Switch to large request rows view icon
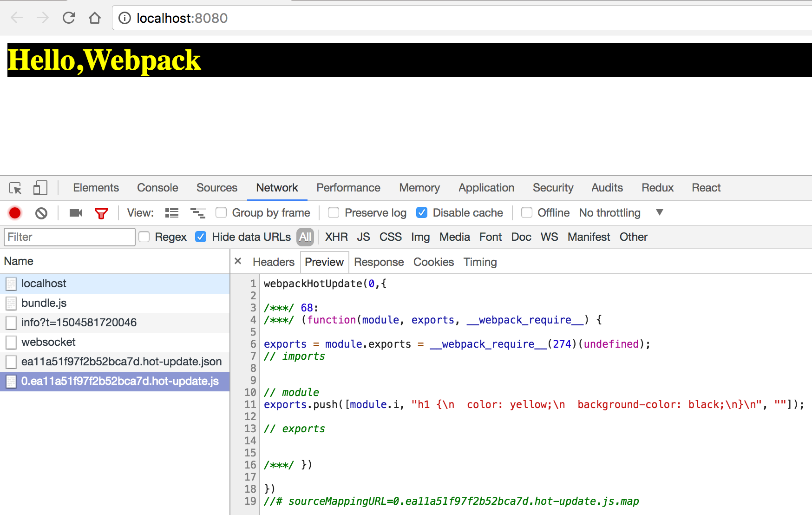The height and width of the screenshot is (515, 812). coord(172,213)
